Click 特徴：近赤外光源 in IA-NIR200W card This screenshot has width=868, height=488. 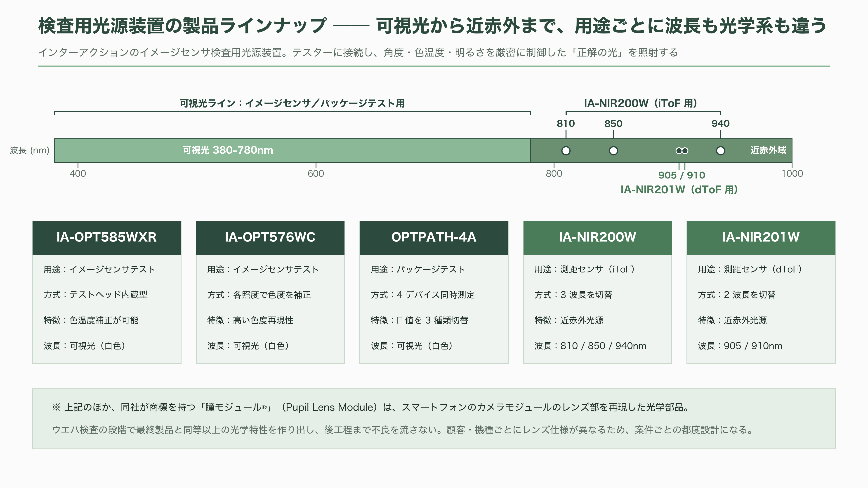coord(569,320)
